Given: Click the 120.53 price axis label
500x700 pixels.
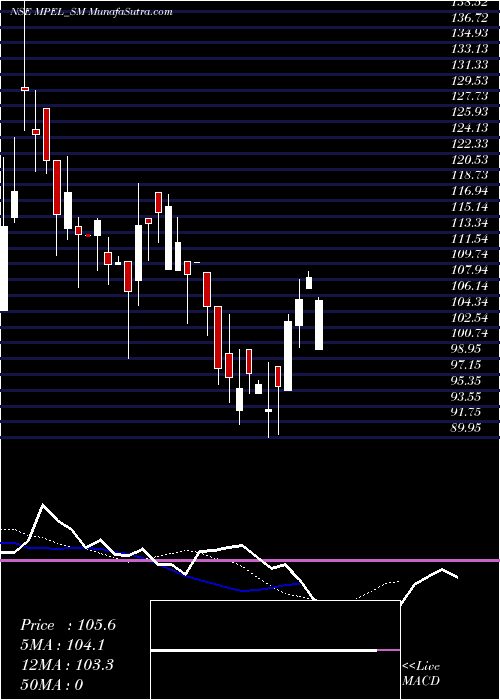Looking at the screenshot, I should pos(469,159).
